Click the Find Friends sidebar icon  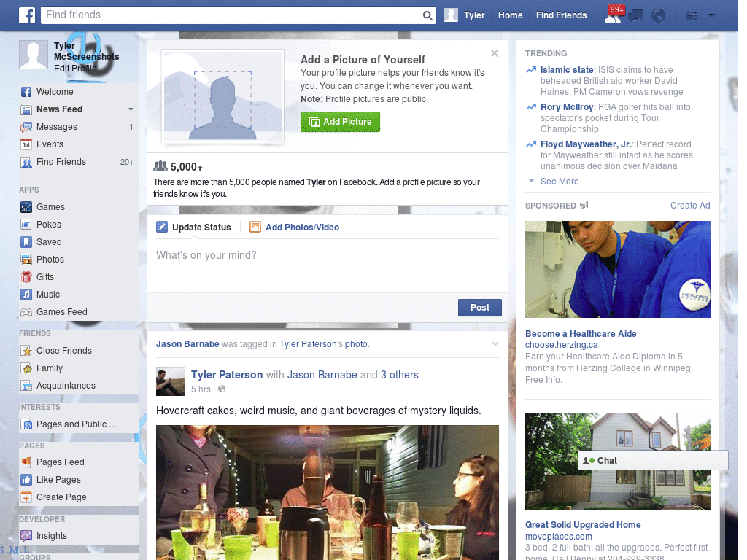coord(26,162)
